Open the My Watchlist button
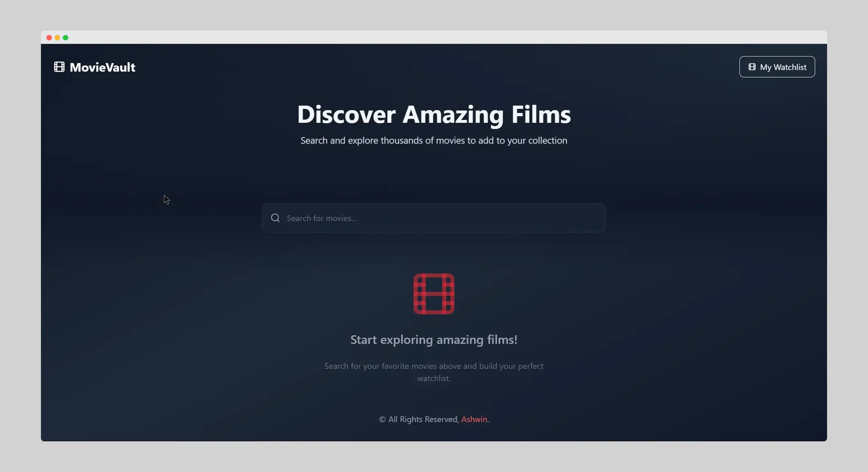 (x=777, y=67)
